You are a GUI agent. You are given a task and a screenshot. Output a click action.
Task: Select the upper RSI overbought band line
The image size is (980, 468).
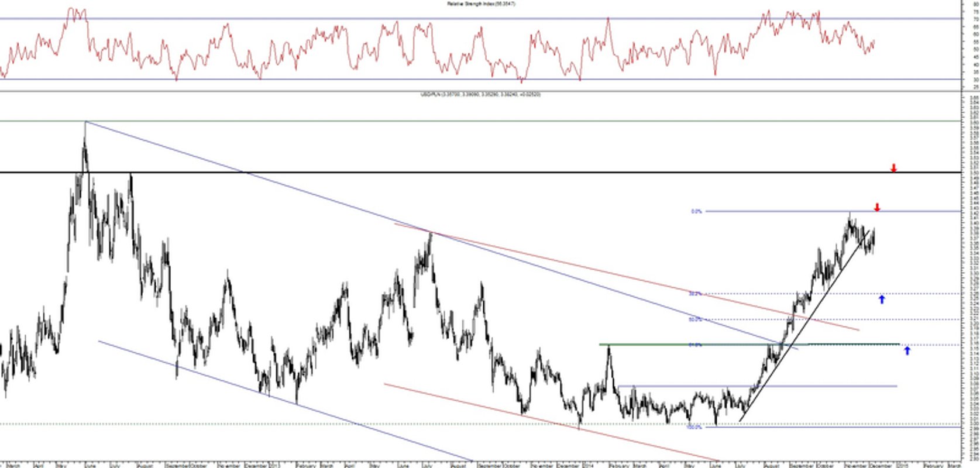480,19
